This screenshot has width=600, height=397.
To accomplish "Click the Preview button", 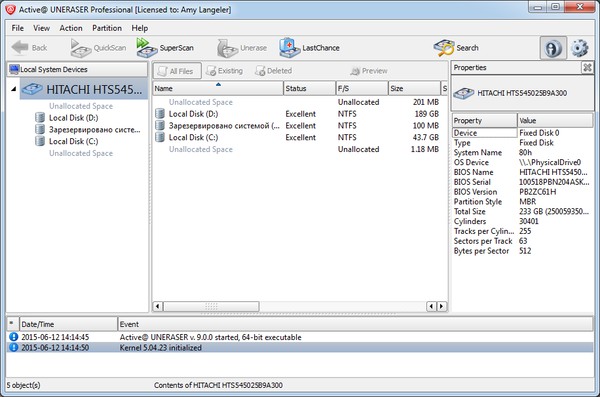I will click(369, 71).
